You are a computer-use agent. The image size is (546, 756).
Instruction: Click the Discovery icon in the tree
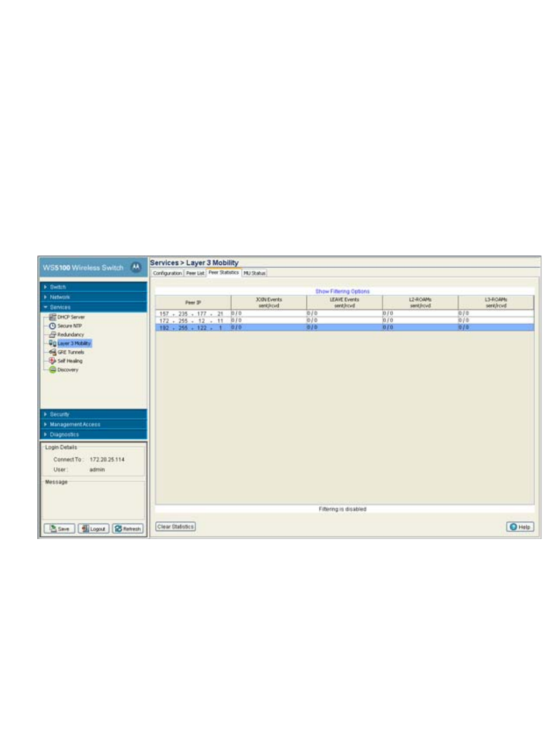52,370
